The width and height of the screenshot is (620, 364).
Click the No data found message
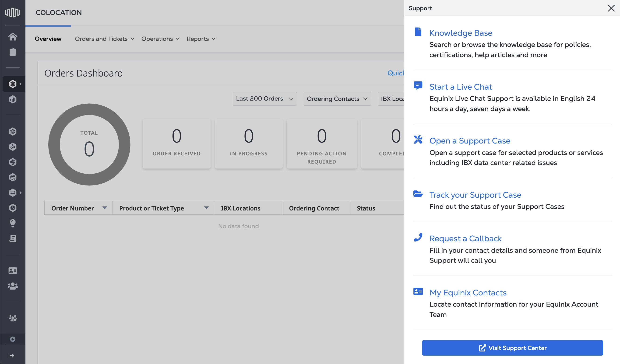coord(238,226)
